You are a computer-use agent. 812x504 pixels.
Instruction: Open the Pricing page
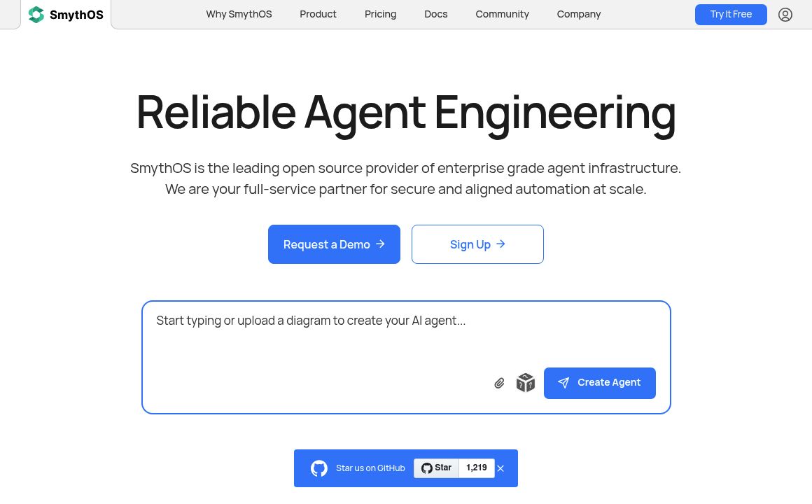380,14
